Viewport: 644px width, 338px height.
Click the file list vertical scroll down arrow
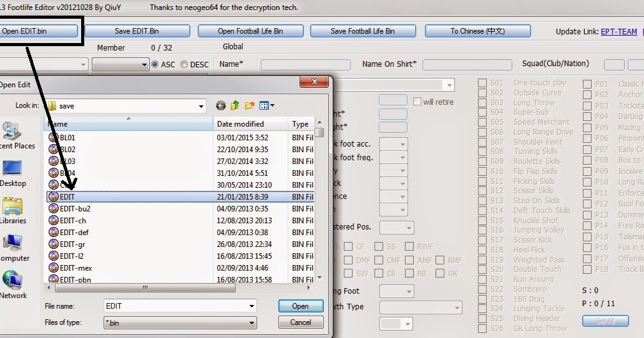pyautogui.click(x=320, y=278)
